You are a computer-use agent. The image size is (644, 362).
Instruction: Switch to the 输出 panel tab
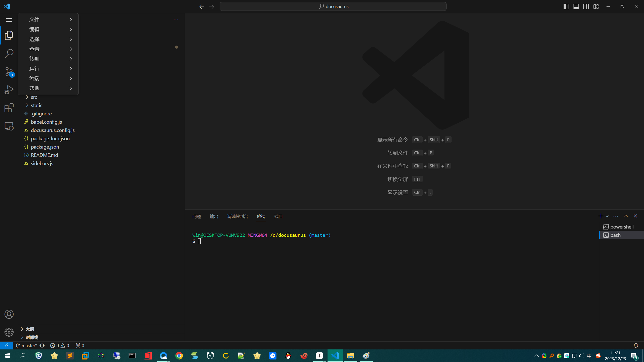point(214,216)
